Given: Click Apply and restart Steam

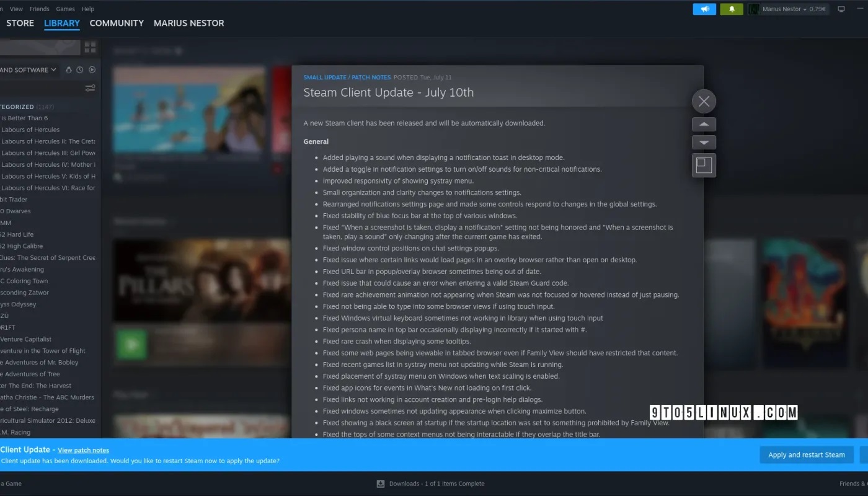Looking at the screenshot, I should point(806,454).
